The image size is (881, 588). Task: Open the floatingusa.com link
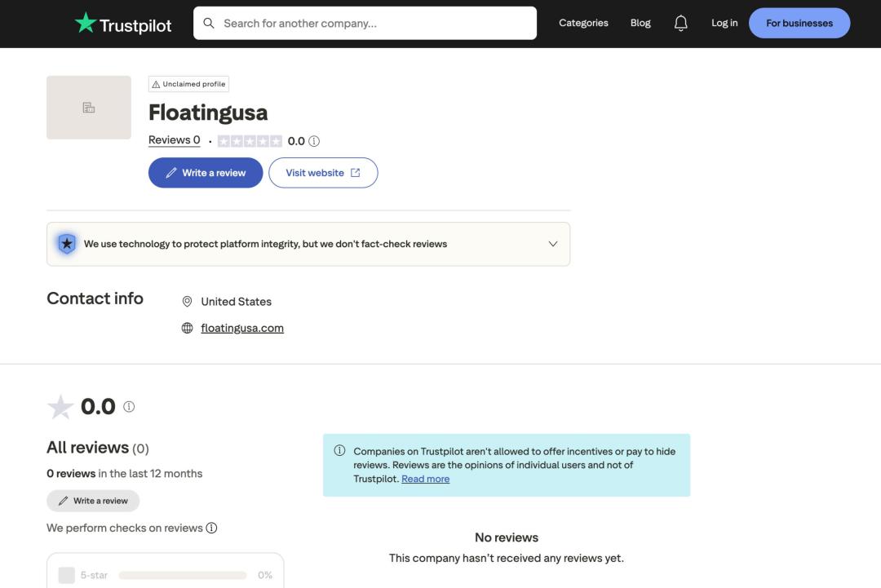(x=242, y=328)
